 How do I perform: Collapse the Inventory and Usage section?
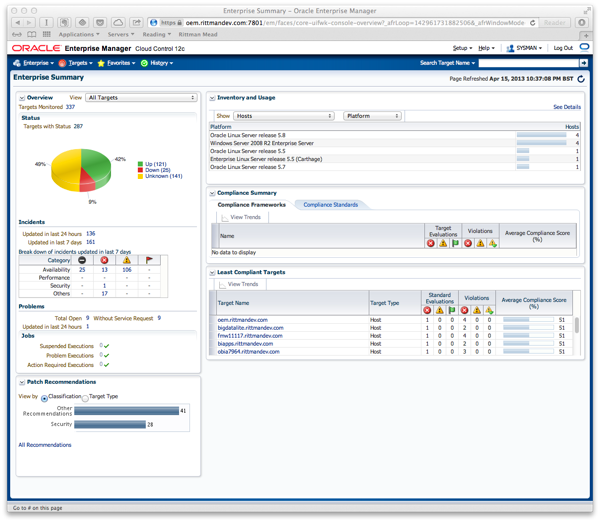click(x=212, y=98)
